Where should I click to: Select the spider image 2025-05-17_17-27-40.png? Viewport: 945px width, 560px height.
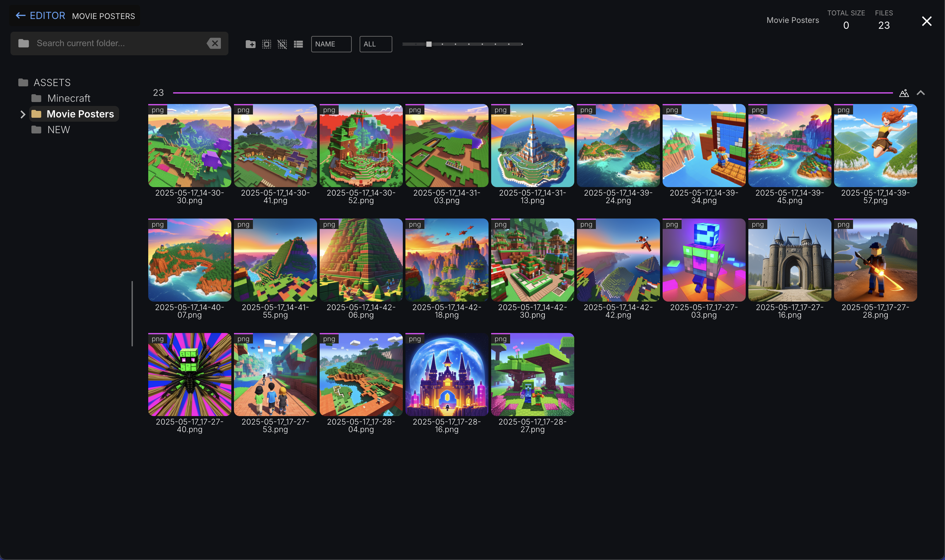coord(189,374)
